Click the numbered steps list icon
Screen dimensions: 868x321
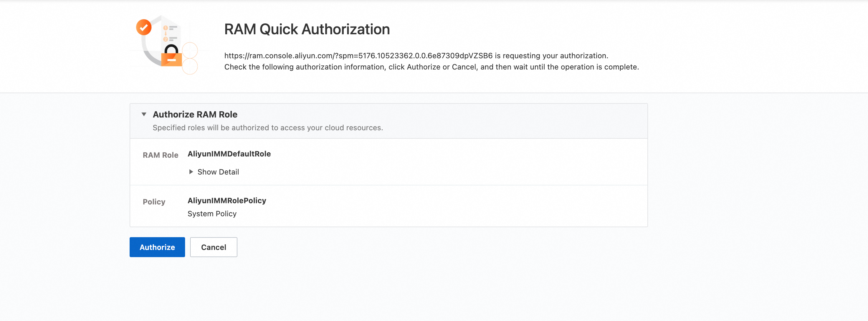pyautogui.click(x=170, y=33)
